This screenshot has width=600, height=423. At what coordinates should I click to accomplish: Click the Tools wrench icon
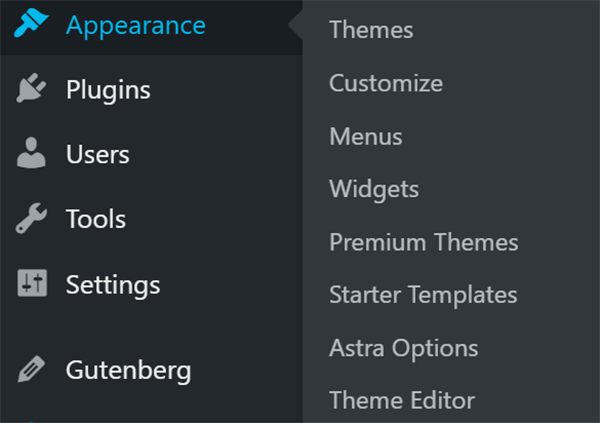[x=31, y=218]
